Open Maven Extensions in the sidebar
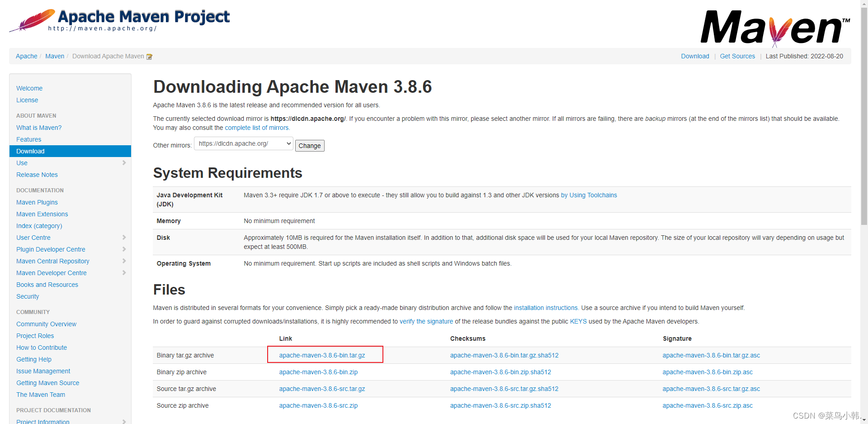 (42, 214)
